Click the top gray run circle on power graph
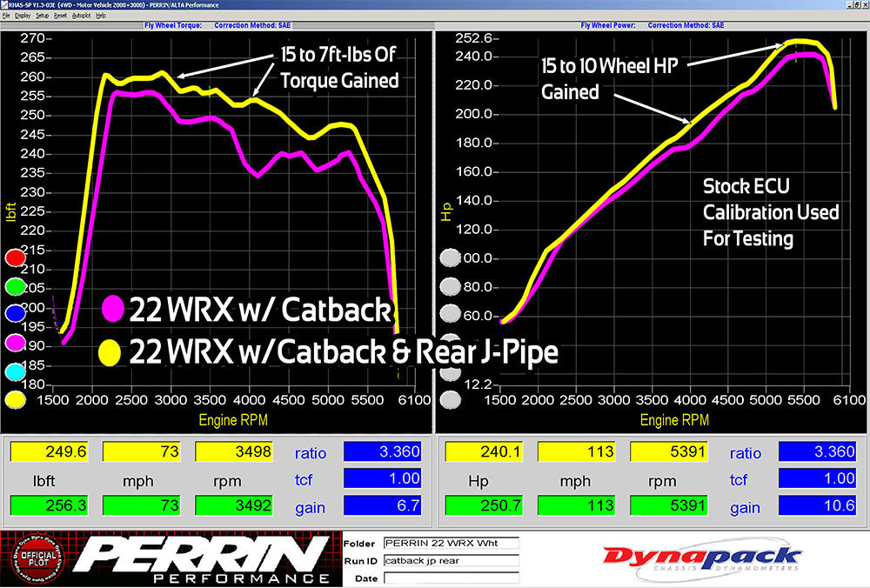 point(450,258)
